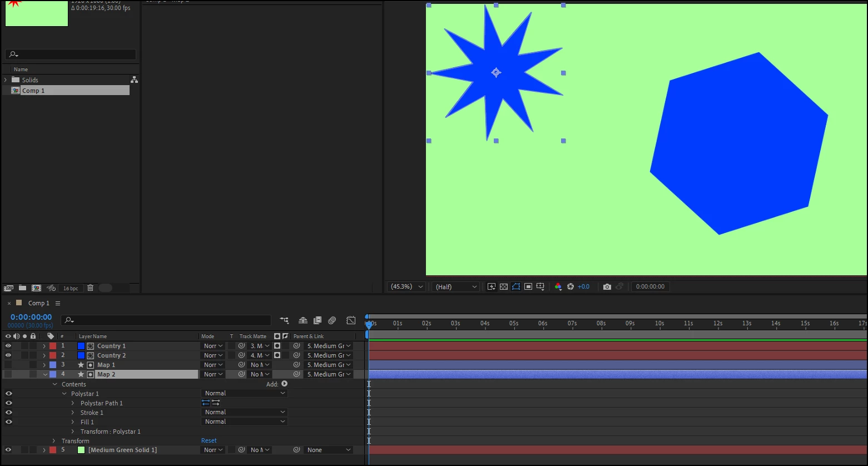
Task: Open resolution dropdown showing Half
Action: pos(455,286)
